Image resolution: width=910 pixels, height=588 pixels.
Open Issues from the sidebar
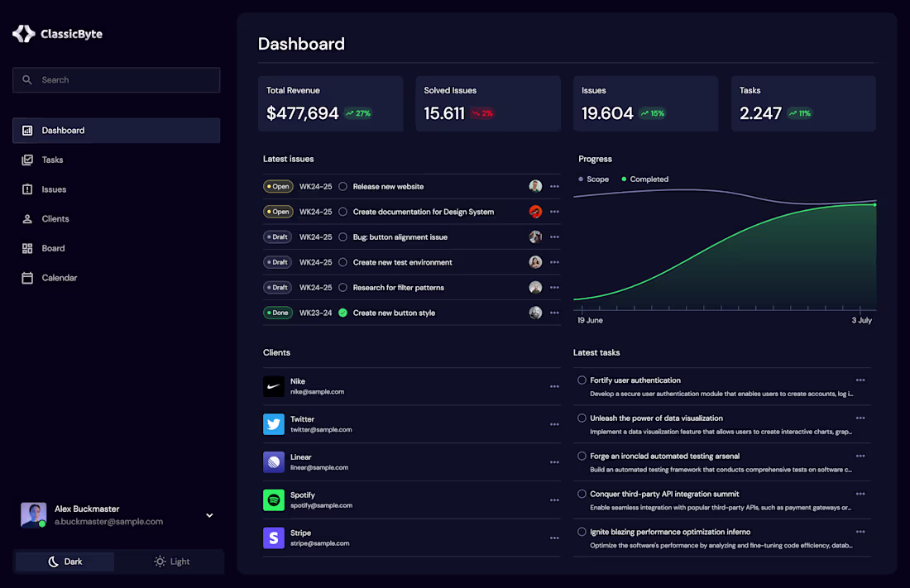pyautogui.click(x=116, y=189)
